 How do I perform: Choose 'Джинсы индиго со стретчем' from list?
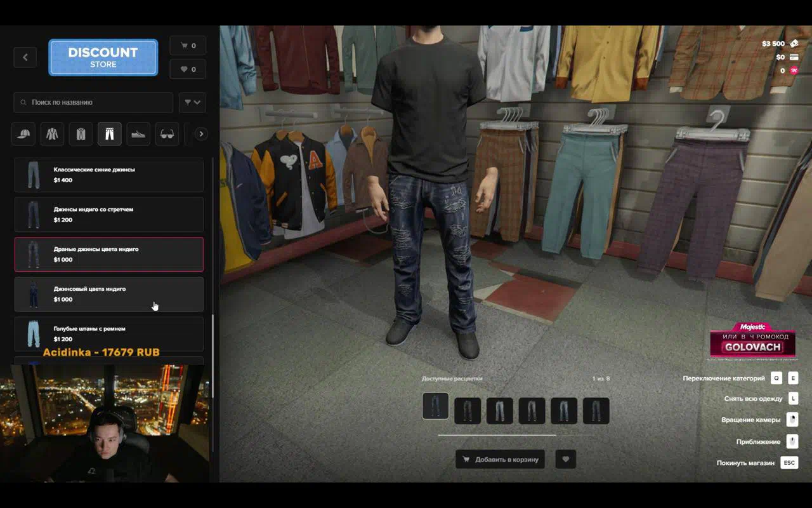(x=109, y=215)
